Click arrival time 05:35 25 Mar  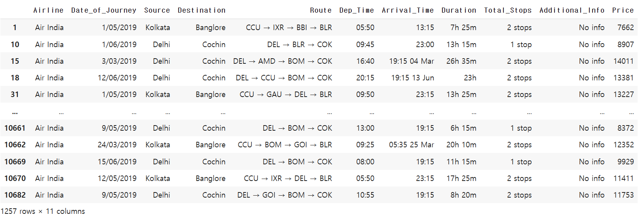411,145
